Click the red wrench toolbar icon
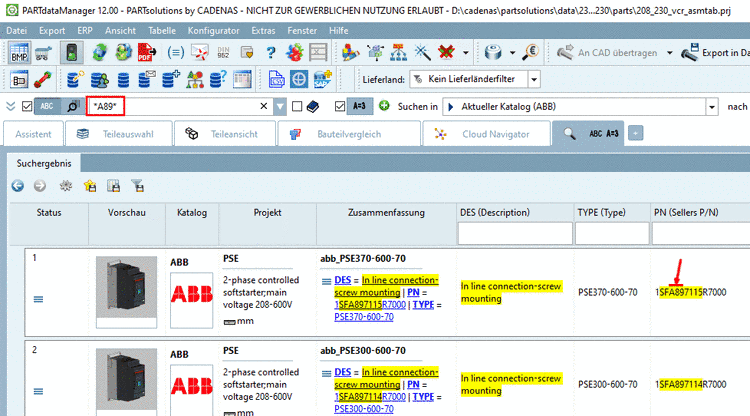 tap(43, 79)
